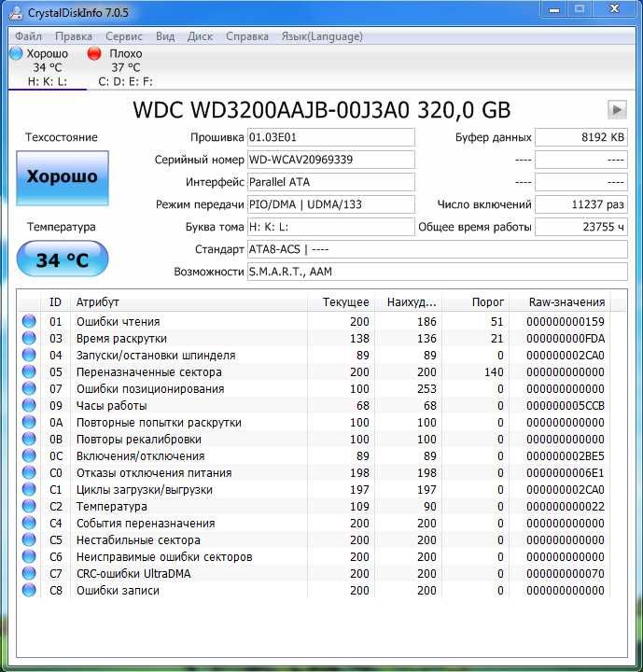This screenshot has width=643, height=672.
Task: Click status icon for Неисправимые ошибки секторов row
Action: pos(29,556)
